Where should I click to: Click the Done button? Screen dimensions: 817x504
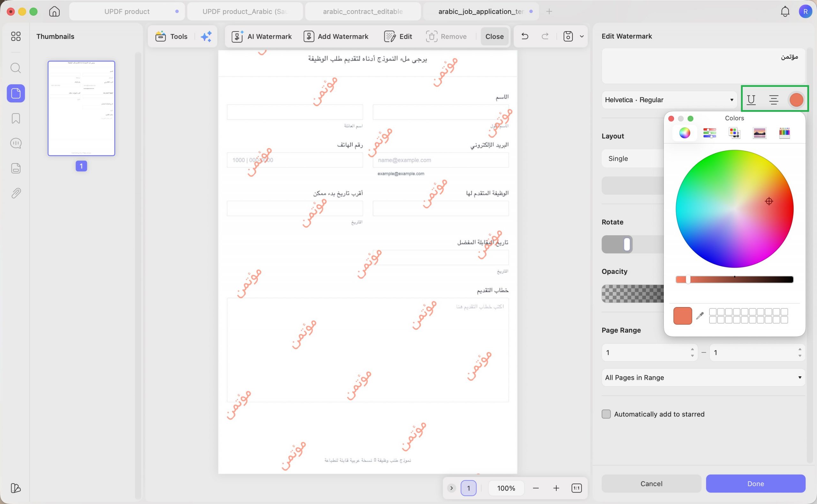click(x=755, y=483)
